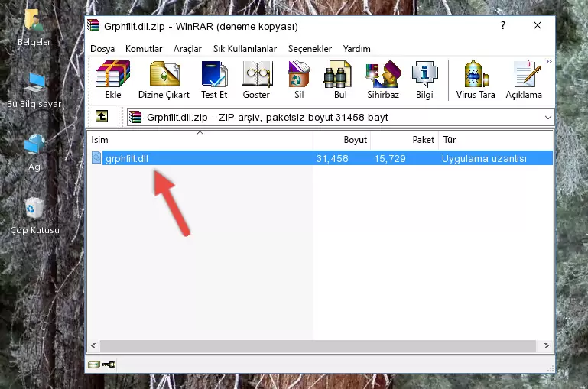Sort by the Boyut column header
The image size is (588, 389).
click(x=342, y=140)
